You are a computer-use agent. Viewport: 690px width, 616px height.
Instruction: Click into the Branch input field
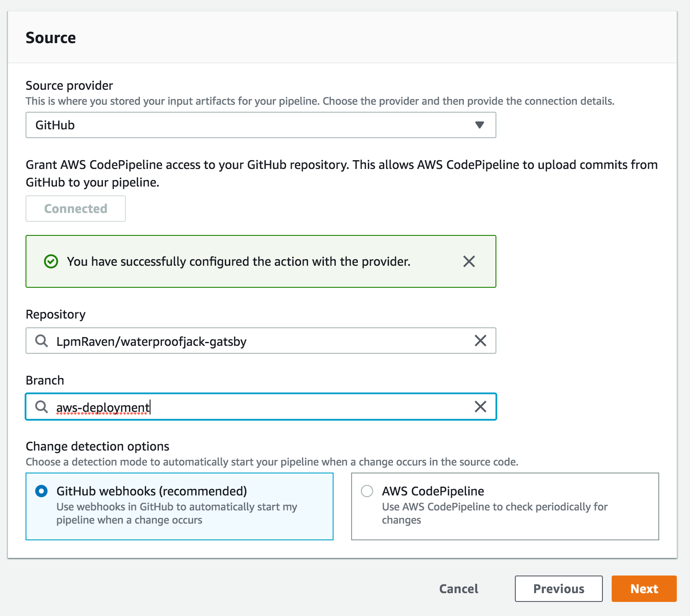click(x=308, y=407)
